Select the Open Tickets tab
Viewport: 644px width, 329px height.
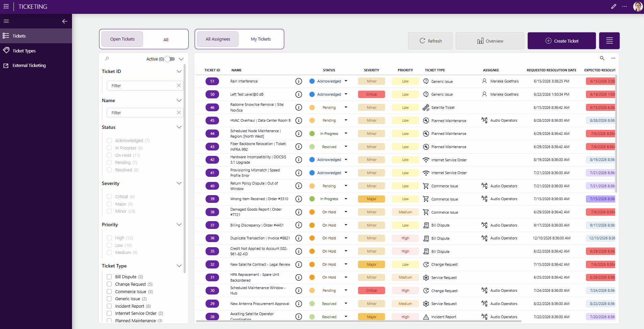[x=122, y=39]
